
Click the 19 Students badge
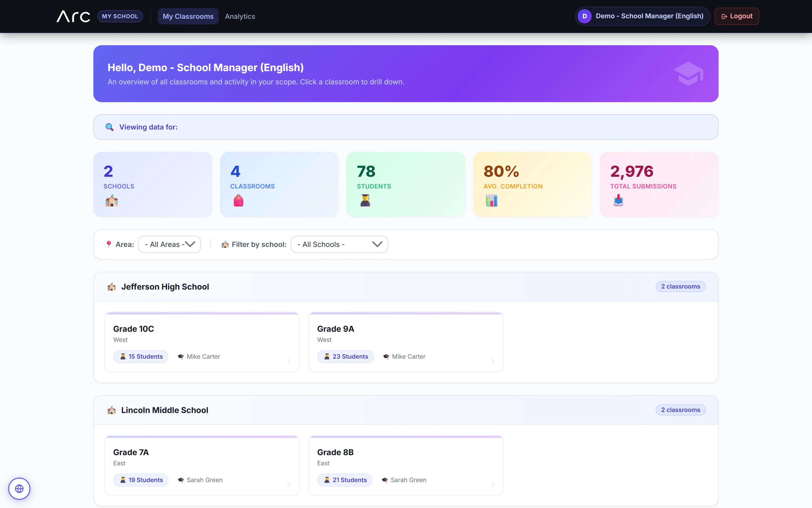[141, 480]
